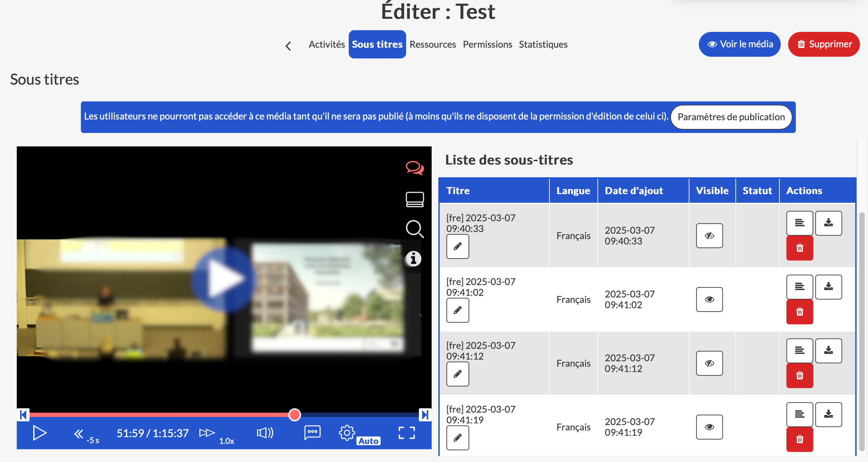Open the subtitles selection menu in the player bar
The width and height of the screenshot is (868, 462).
click(312, 433)
